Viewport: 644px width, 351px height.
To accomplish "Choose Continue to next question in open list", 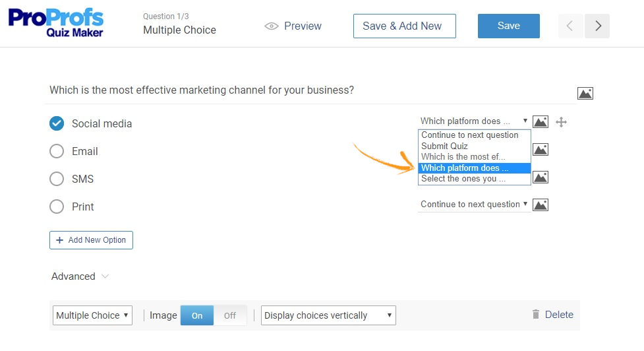I will (469, 135).
